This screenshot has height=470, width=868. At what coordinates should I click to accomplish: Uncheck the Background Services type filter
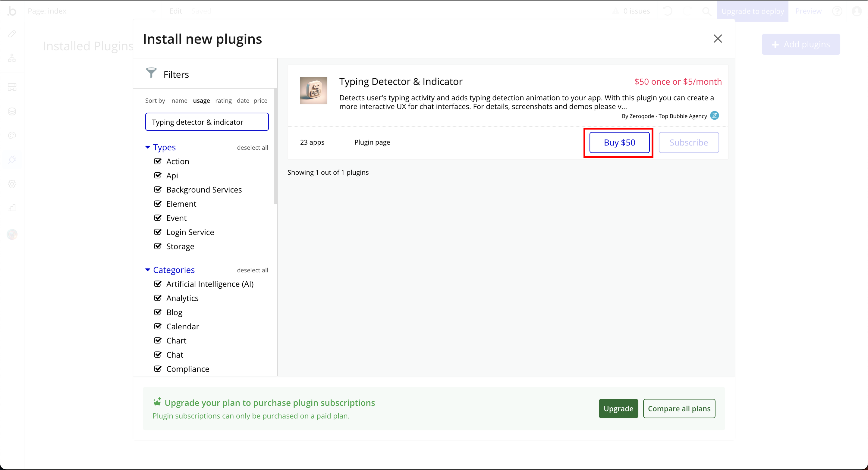(158, 189)
